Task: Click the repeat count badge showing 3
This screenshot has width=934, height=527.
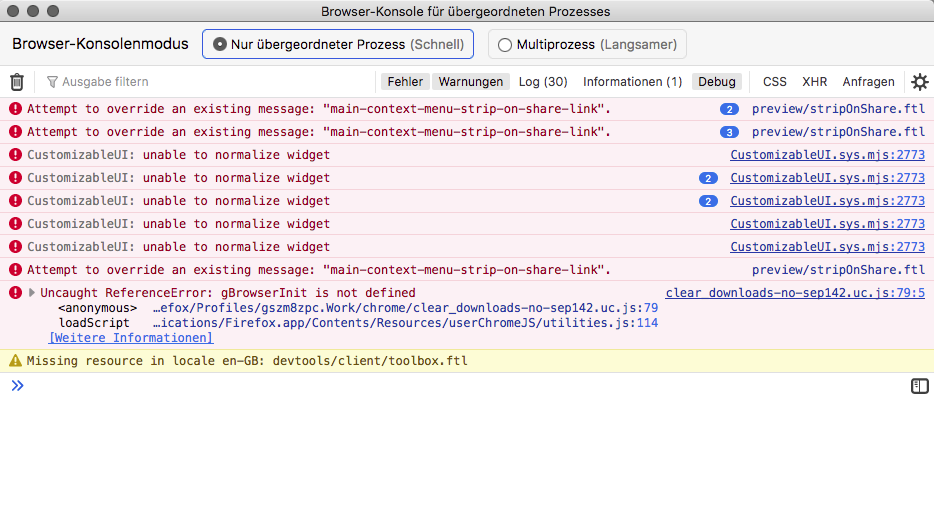Action: [729, 132]
